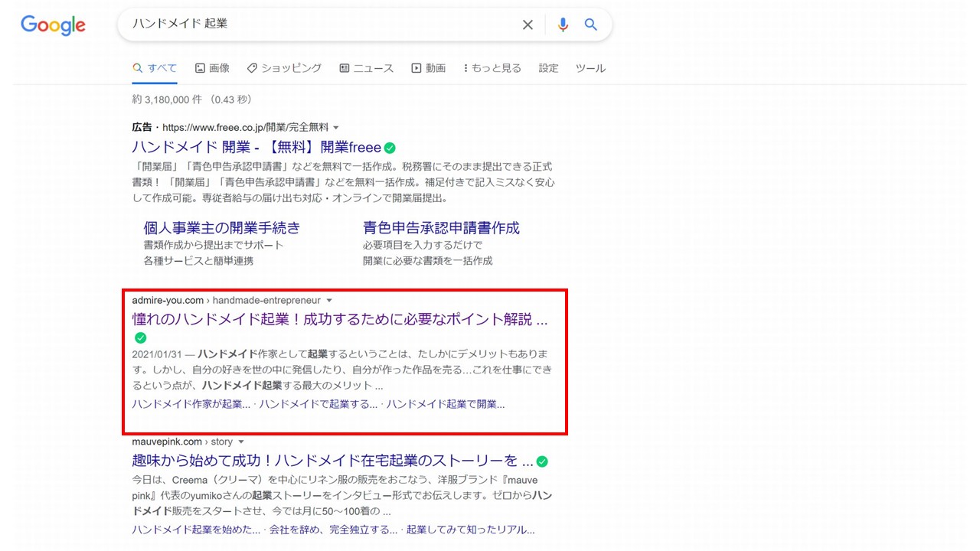Click the green checkmark beside 開業freee title
Screen dimensions: 980x551
(x=390, y=148)
